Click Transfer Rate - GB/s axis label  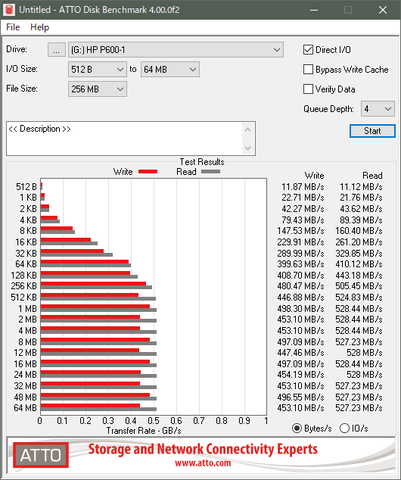144,431
